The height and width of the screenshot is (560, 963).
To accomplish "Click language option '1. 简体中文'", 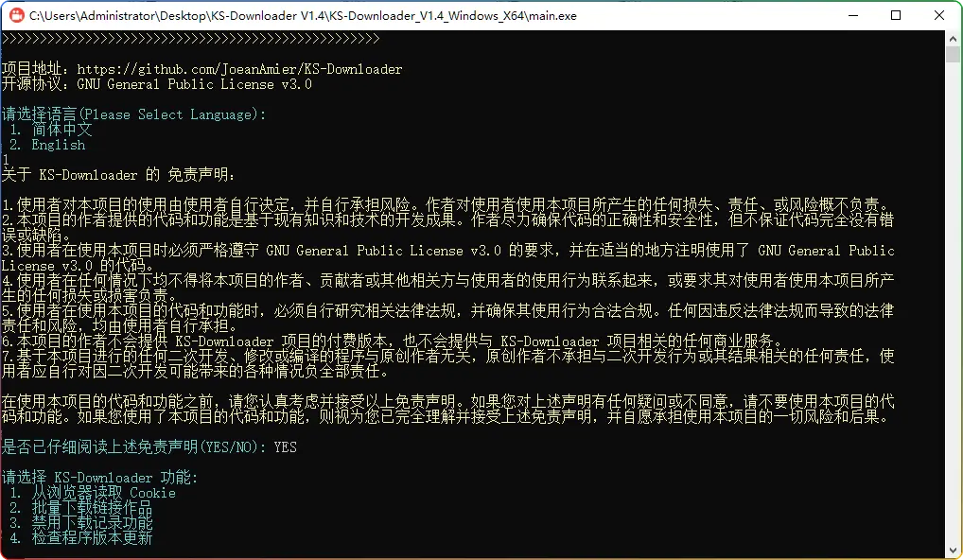I will pos(50,130).
